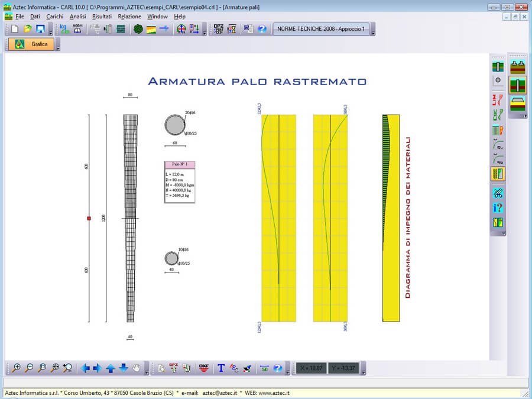
Task: Toggle the highlighted pile reinforcement view
Action: click(x=498, y=174)
